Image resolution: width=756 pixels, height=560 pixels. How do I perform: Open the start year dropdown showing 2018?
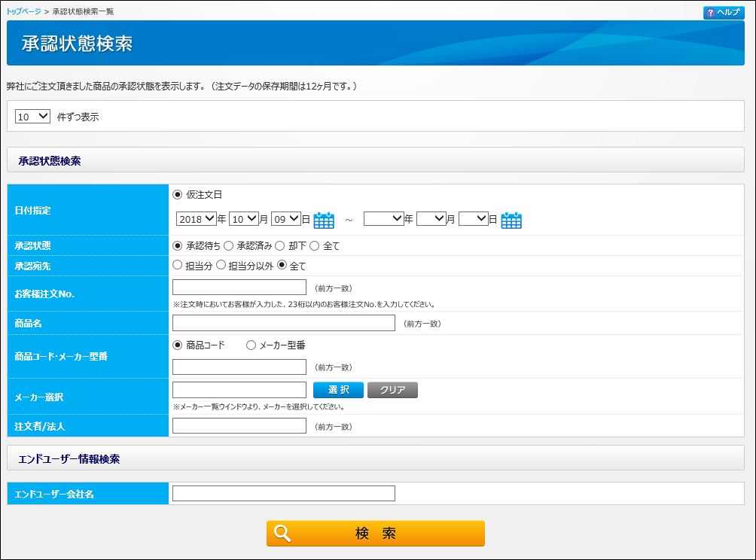(196, 219)
